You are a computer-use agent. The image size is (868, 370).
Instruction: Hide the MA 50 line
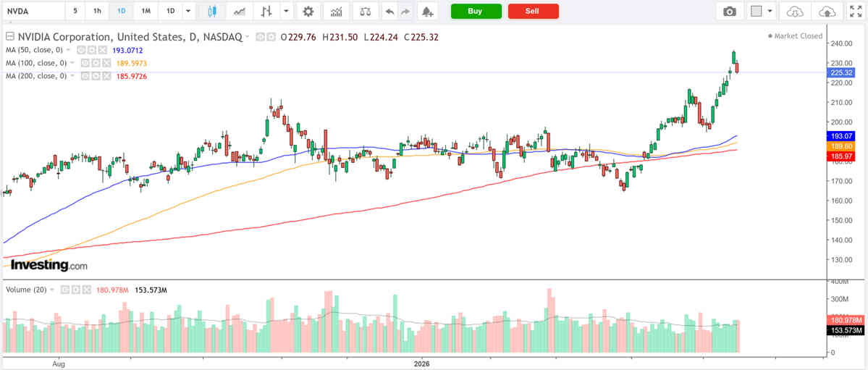coord(80,50)
